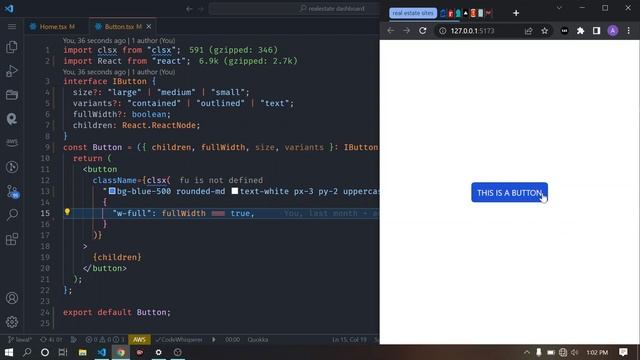Go forward in VS Code navigation history

click(200, 9)
